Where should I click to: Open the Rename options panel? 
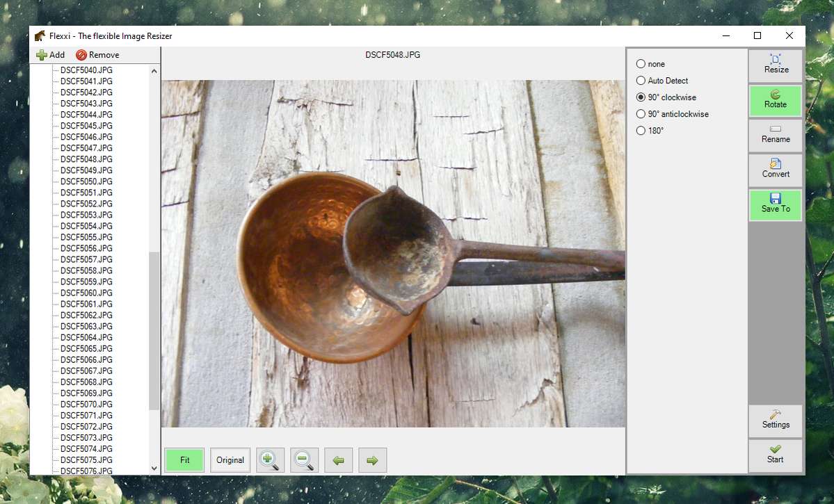(x=776, y=136)
